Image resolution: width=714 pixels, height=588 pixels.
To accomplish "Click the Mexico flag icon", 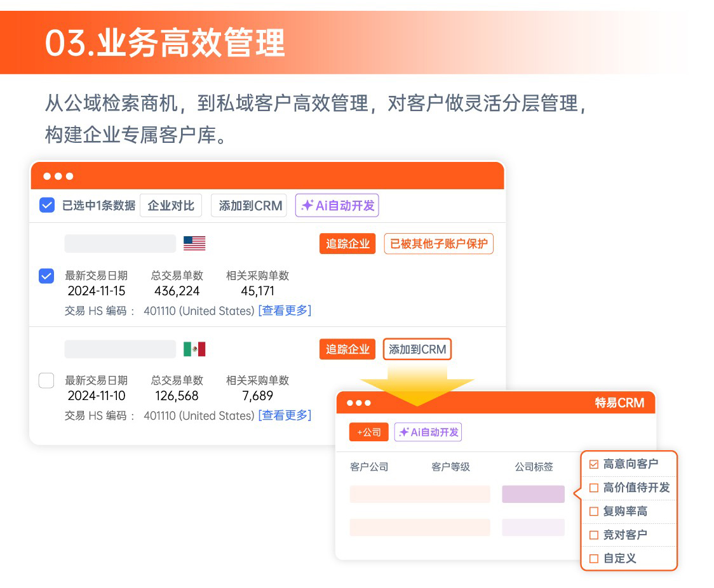I will (194, 349).
